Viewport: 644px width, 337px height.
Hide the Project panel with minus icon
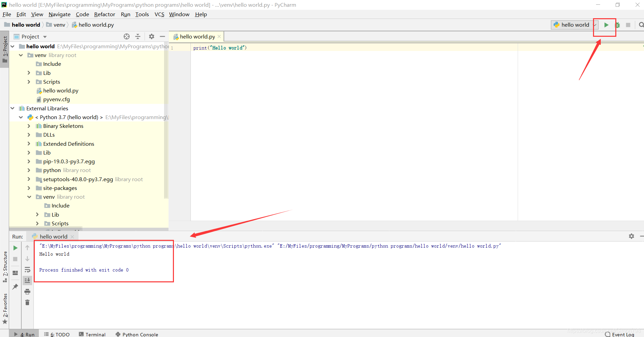pos(162,36)
